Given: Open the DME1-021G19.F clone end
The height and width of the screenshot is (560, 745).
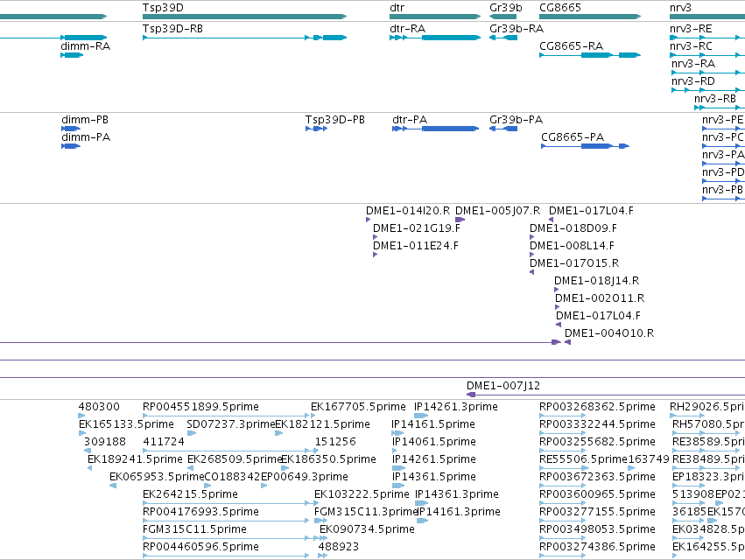Looking at the screenshot, I should (x=416, y=228).
